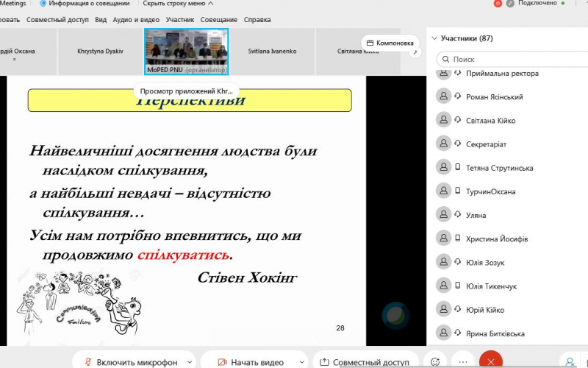The height and width of the screenshot is (368, 588).
Task: Select participant name Приймальна ректора
Action: (x=502, y=74)
